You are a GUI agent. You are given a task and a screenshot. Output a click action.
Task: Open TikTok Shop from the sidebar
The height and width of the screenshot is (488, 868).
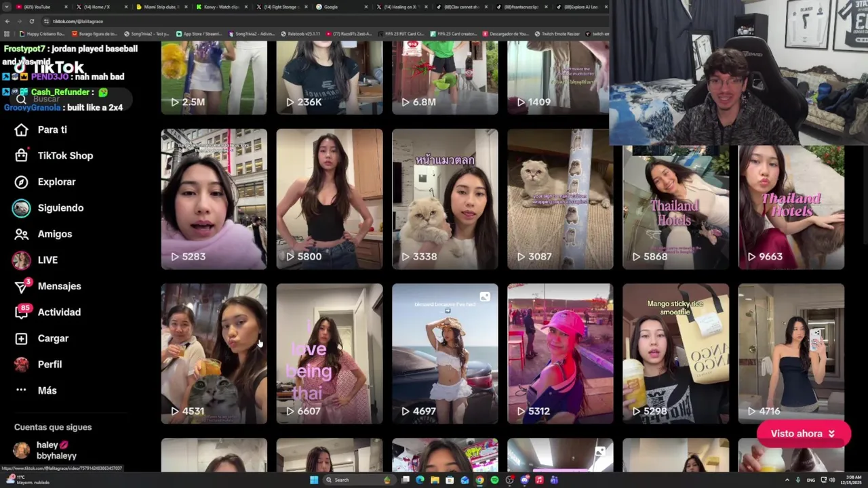point(54,155)
